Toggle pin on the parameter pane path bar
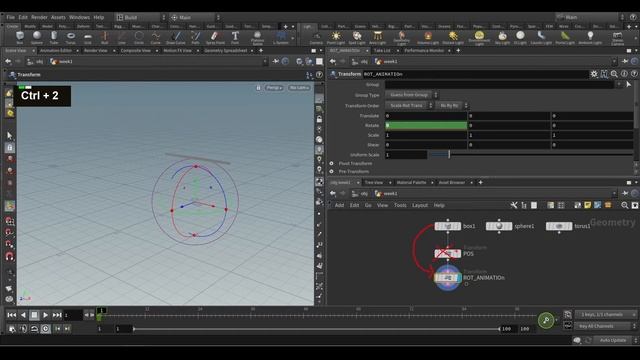The image size is (640, 360). pyautogui.click(x=625, y=61)
